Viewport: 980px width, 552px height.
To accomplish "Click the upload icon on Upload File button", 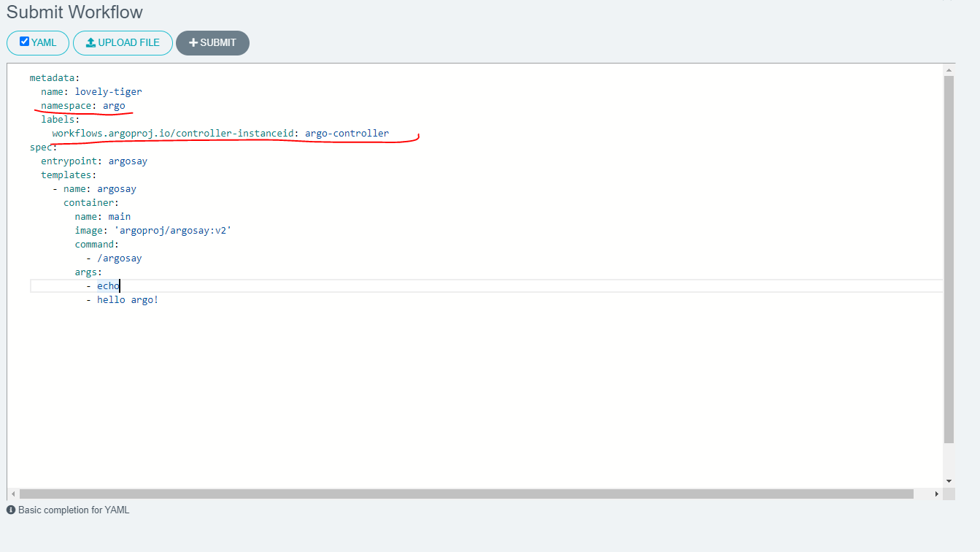I will (90, 42).
